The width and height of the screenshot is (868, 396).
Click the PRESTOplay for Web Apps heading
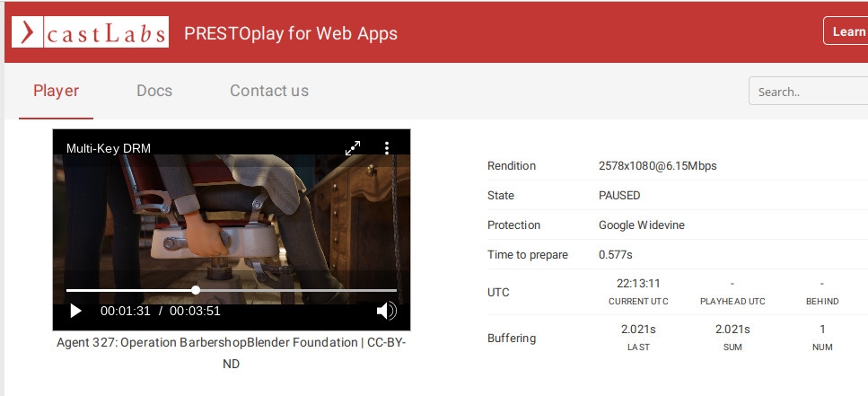coord(291,33)
